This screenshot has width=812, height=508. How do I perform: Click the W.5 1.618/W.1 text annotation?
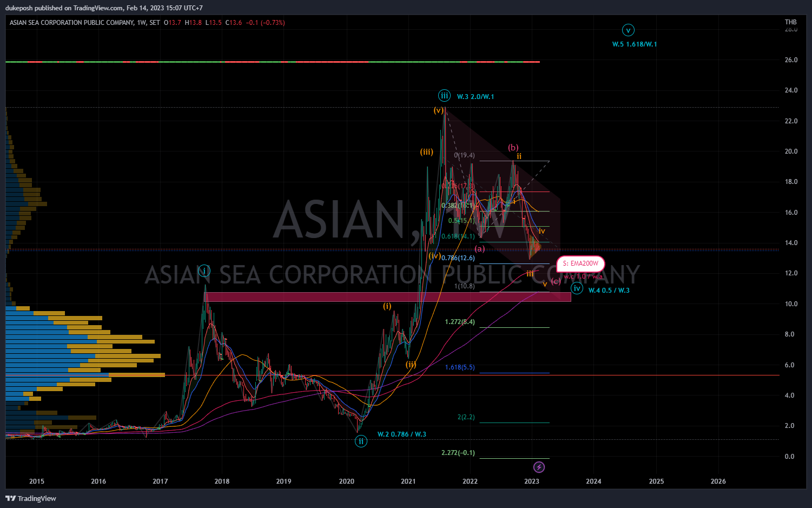coord(635,44)
